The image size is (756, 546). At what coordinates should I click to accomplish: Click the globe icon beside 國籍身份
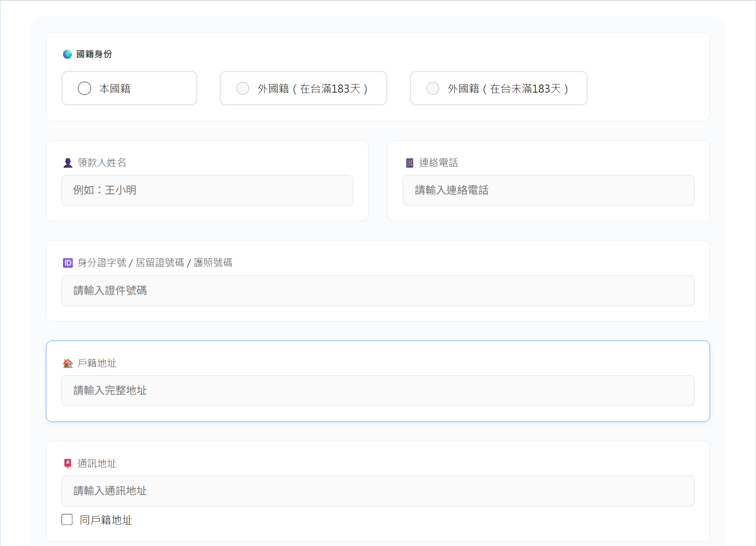pyautogui.click(x=67, y=54)
